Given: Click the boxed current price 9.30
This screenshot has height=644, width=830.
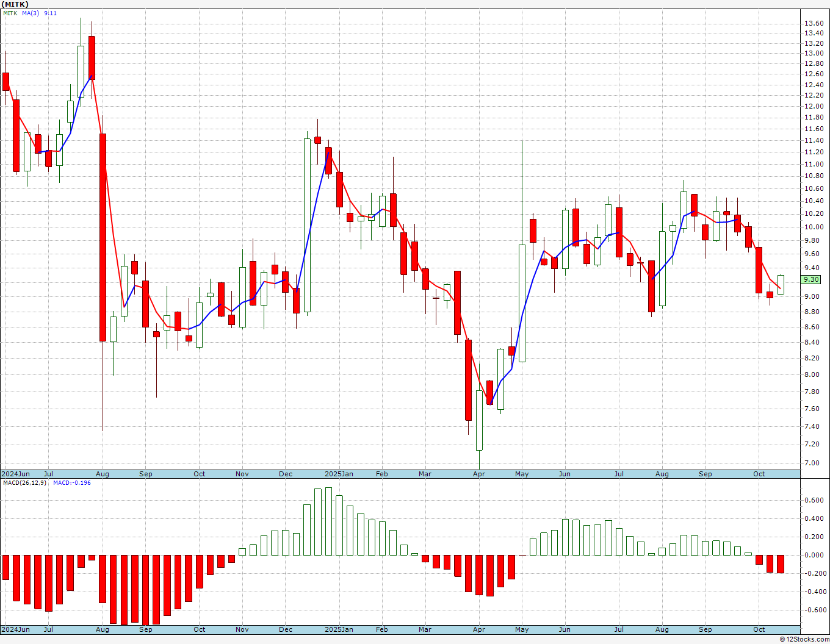Looking at the screenshot, I should click(811, 279).
